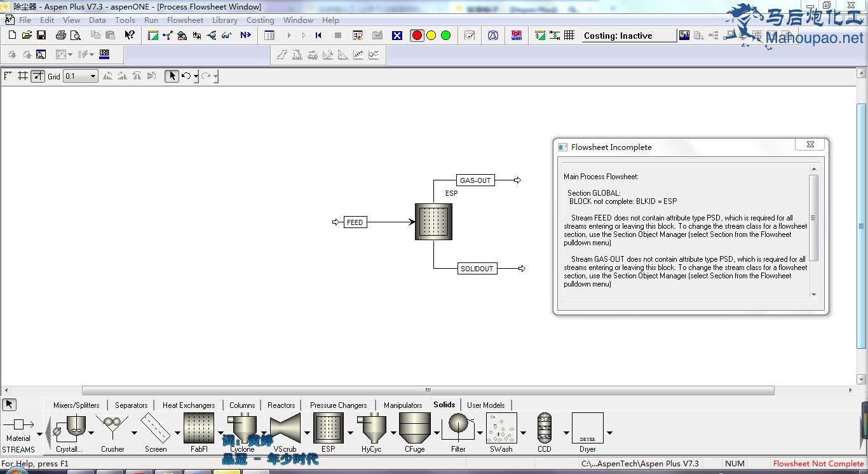Open the File menu
The height and width of the screenshot is (474, 868).
tap(25, 20)
